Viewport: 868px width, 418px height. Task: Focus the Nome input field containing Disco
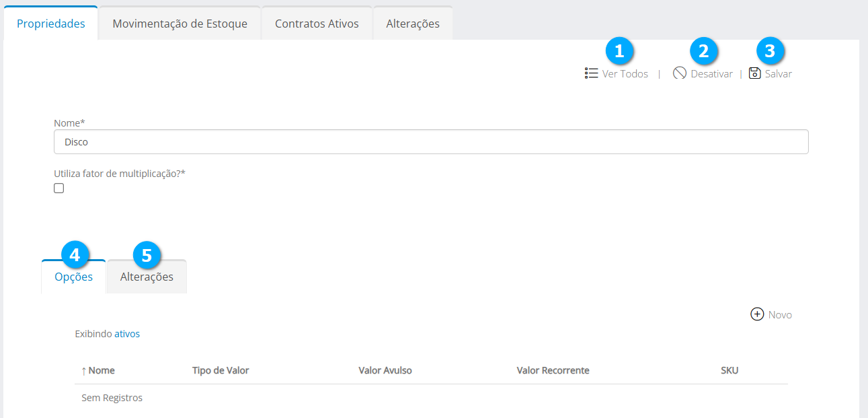(430, 142)
